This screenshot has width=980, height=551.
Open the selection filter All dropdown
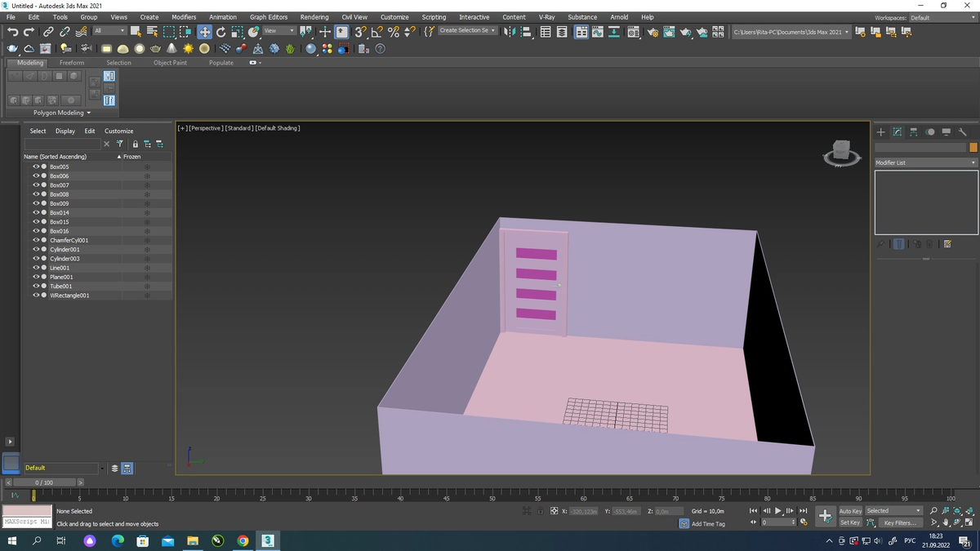coord(109,31)
